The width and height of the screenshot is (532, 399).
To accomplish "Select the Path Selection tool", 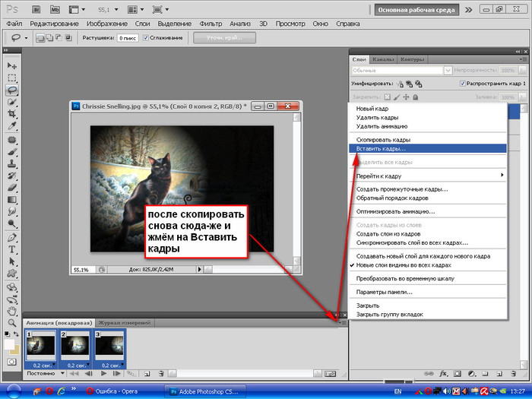I will 12,261.
